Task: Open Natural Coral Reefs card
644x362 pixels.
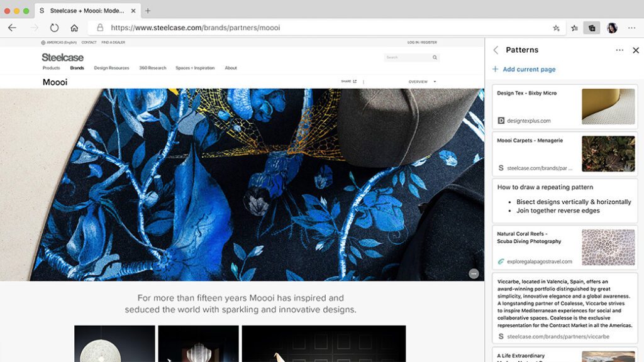Action: click(x=565, y=247)
